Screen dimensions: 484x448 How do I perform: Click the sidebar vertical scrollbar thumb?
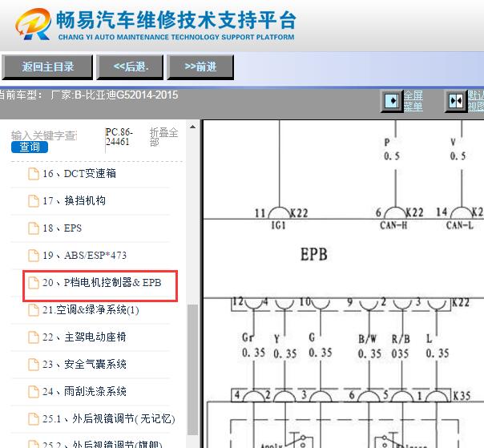(192, 369)
